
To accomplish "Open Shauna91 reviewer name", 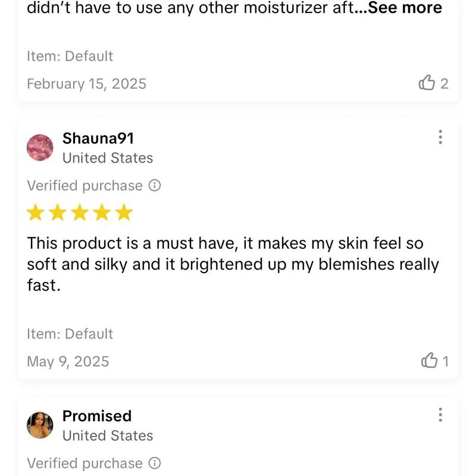I will point(98,139).
